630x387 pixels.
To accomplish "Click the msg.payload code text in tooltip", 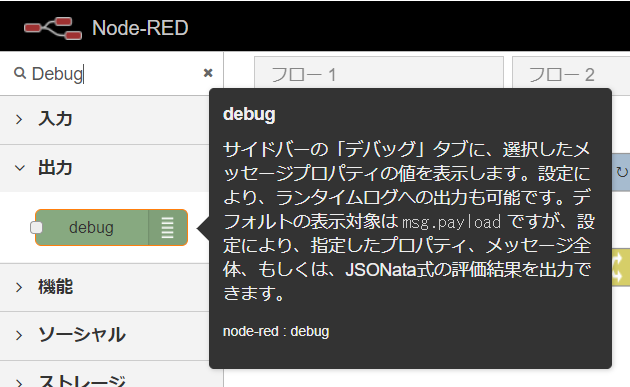I will click(x=452, y=222).
